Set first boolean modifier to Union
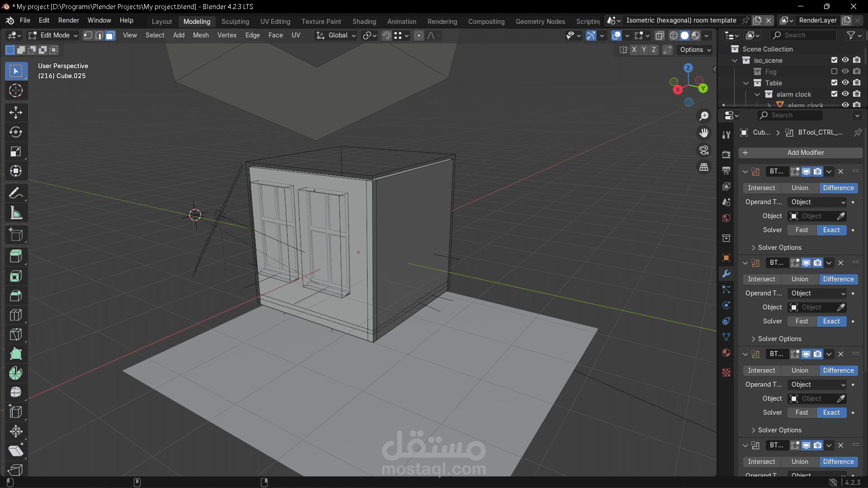 (x=799, y=188)
